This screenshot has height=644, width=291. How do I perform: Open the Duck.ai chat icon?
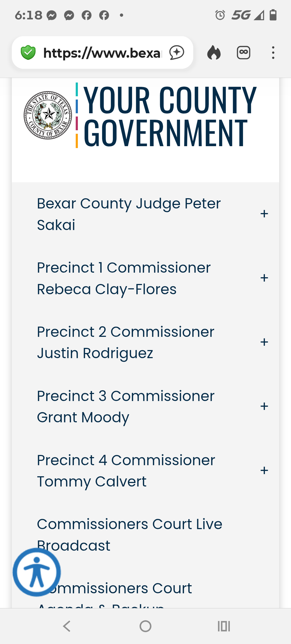tap(177, 53)
